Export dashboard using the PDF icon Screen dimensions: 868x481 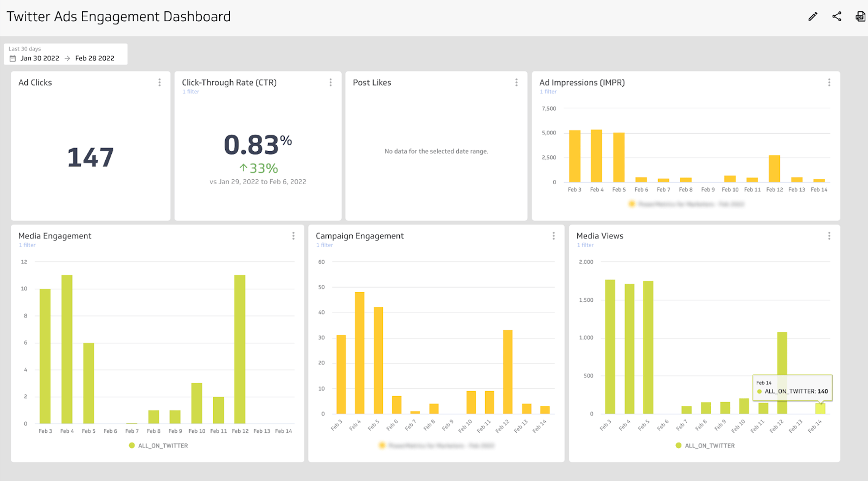pos(860,17)
